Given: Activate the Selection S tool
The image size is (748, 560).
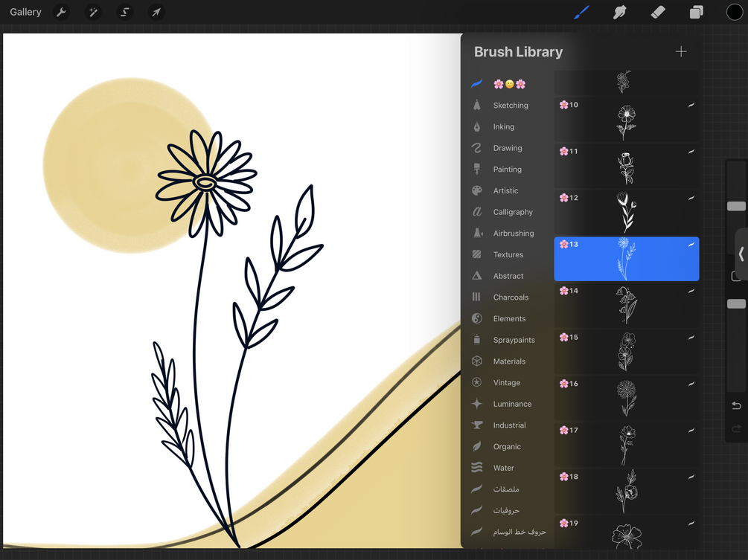Looking at the screenshot, I should (x=124, y=12).
